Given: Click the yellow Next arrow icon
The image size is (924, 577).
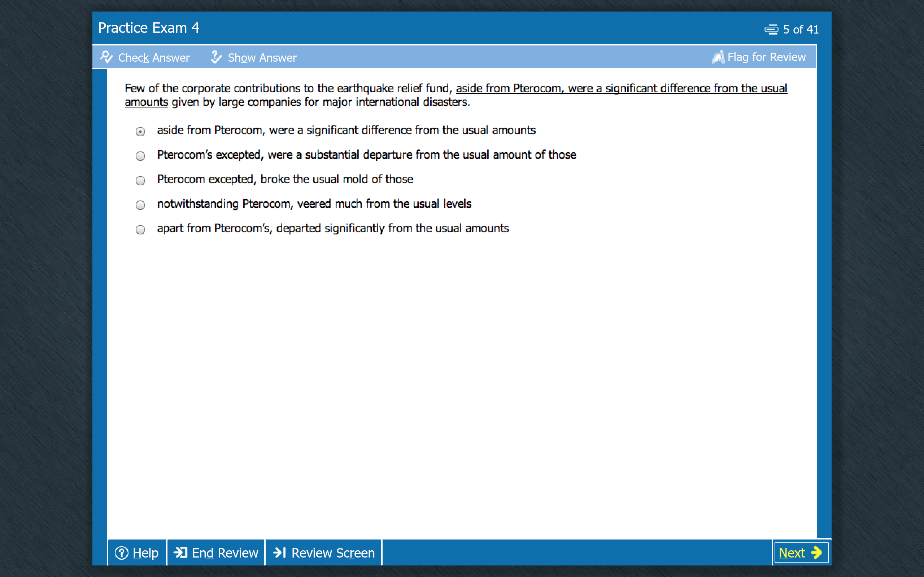Looking at the screenshot, I should (x=817, y=552).
